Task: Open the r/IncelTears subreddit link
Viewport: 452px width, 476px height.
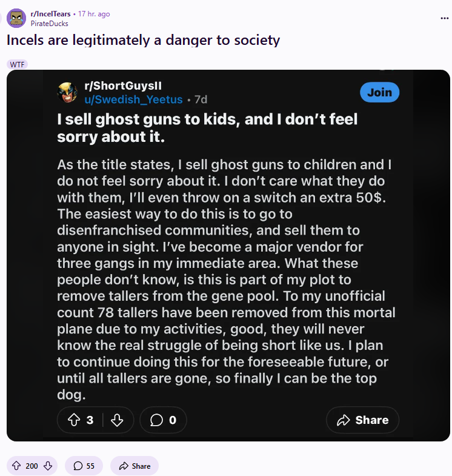Action: click(50, 13)
